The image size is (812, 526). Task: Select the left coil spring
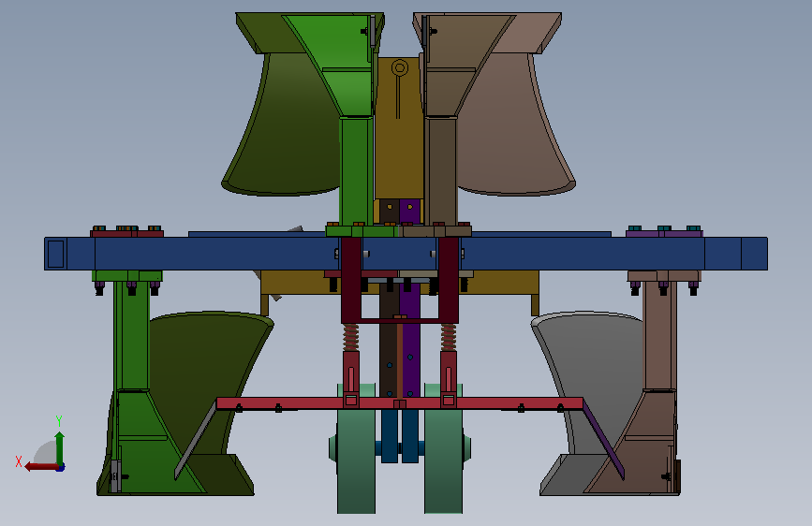click(x=350, y=337)
